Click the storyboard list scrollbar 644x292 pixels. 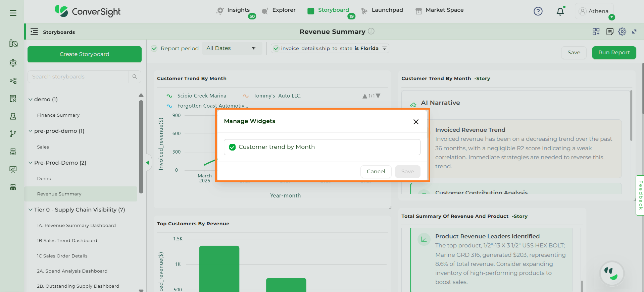coord(141,147)
